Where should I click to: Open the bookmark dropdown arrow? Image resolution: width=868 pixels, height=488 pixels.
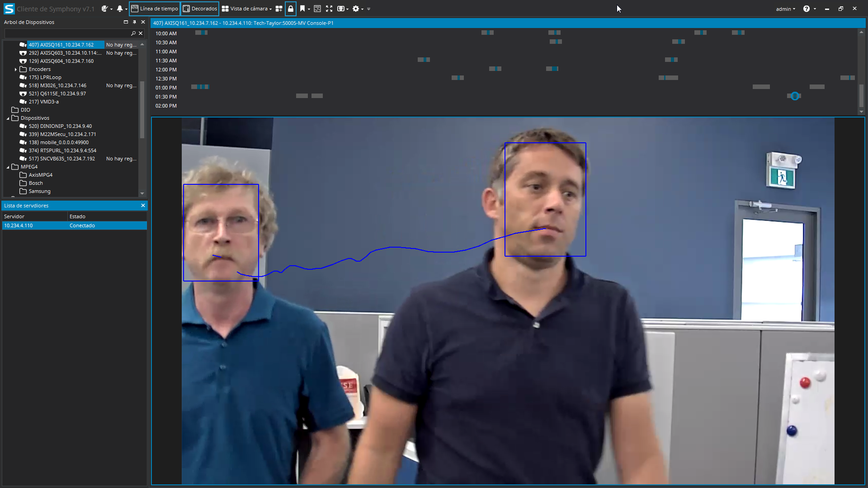point(309,9)
